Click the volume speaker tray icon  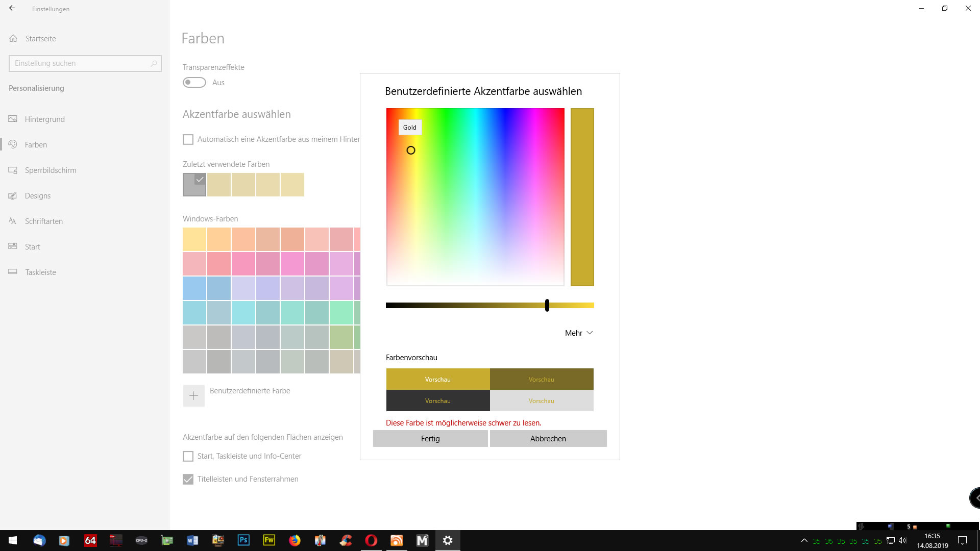tap(902, 541)
